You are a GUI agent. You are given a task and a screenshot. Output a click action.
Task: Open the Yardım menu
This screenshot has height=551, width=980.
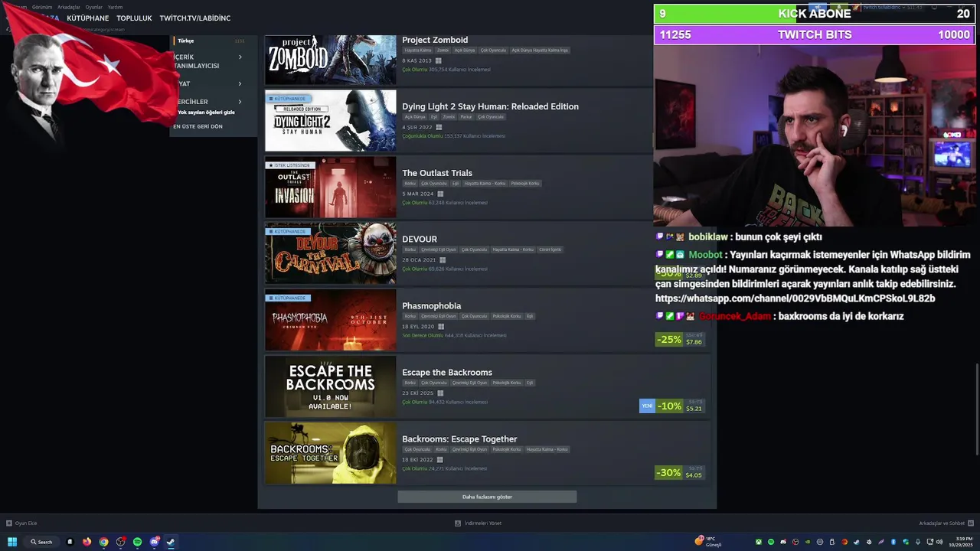click(x=115, y=7)
